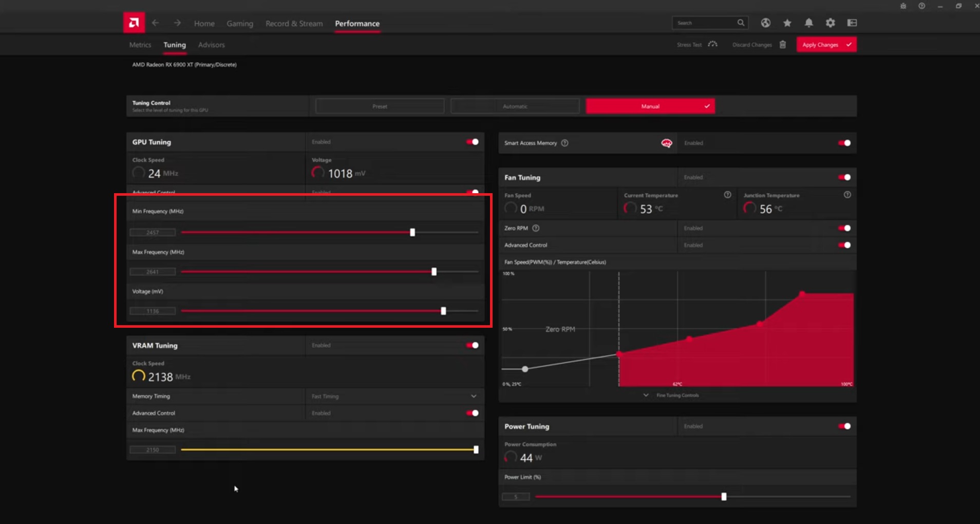
Task: Click the Discard Changes trash icon
Action: click(782, 45)
